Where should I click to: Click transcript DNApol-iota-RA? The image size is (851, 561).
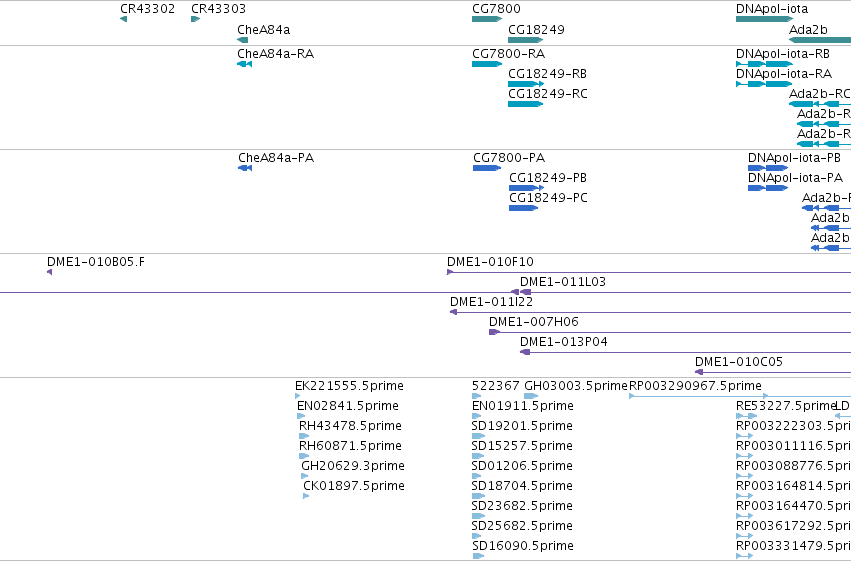[784, 74]
